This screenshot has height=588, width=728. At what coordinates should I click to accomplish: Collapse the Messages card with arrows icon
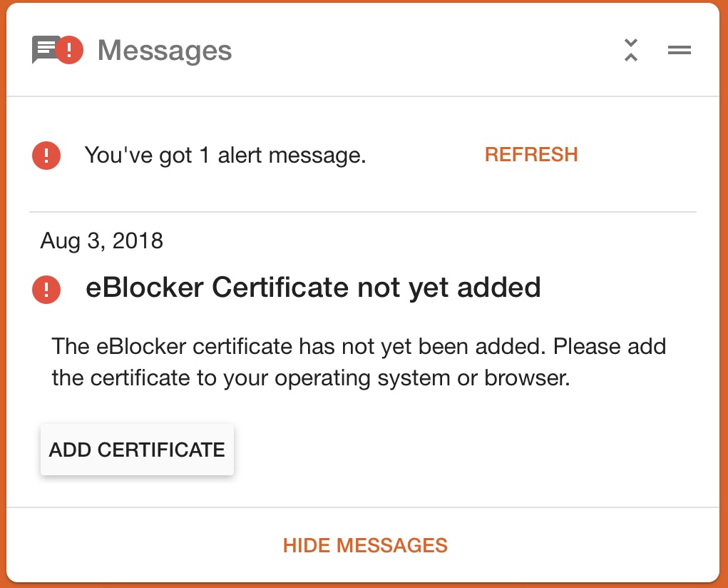630,50
